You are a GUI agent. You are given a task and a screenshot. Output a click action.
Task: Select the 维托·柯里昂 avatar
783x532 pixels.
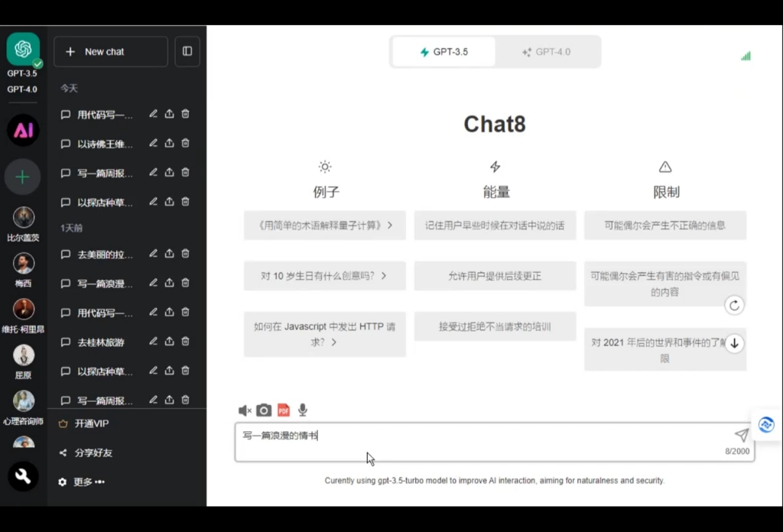(x=24, y=310)
